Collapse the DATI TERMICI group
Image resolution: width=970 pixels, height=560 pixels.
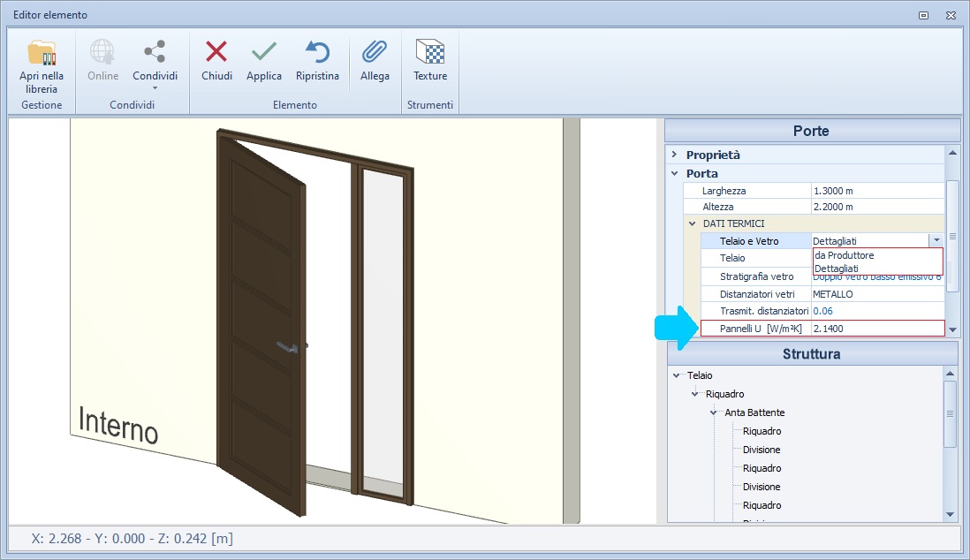(x=693, y=223)
